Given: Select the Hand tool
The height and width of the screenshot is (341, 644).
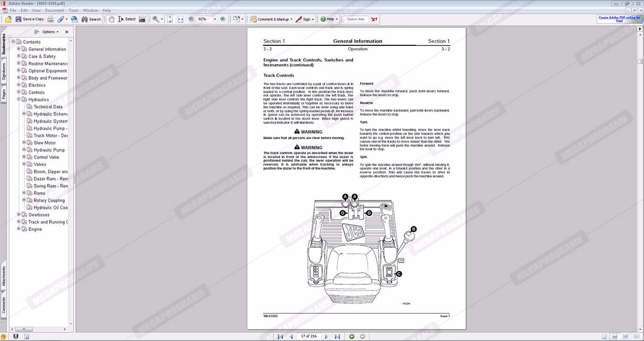Looking at the screenshot, I should [111, 19].
